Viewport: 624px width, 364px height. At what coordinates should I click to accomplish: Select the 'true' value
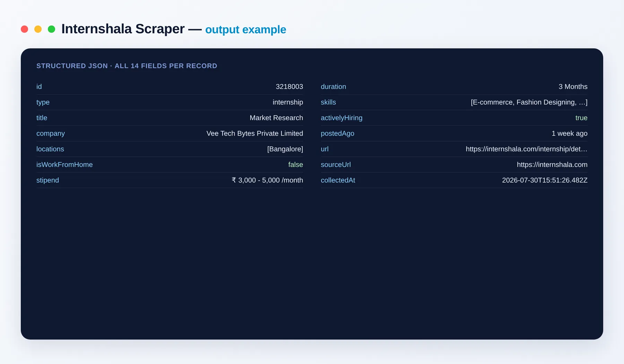click(581, 118)
